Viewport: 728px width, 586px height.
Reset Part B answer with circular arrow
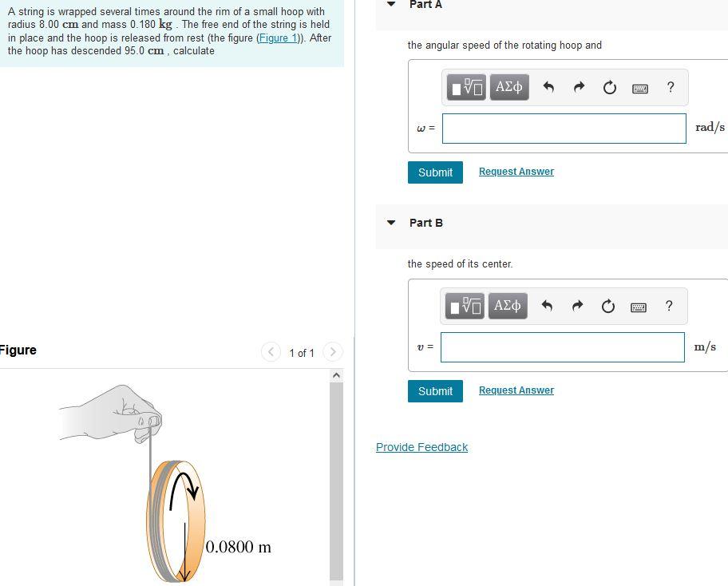607,306
